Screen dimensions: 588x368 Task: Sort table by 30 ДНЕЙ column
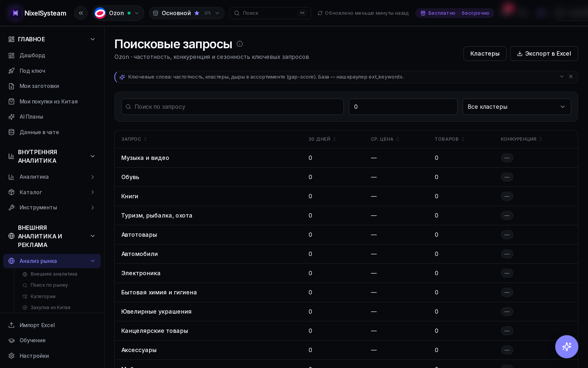click(322, 139)
